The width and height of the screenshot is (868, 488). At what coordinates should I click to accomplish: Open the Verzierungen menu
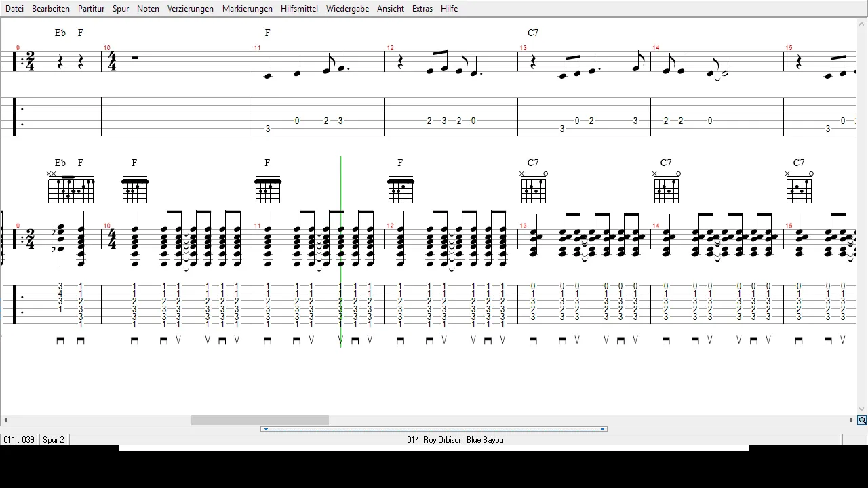click(191, 9)
